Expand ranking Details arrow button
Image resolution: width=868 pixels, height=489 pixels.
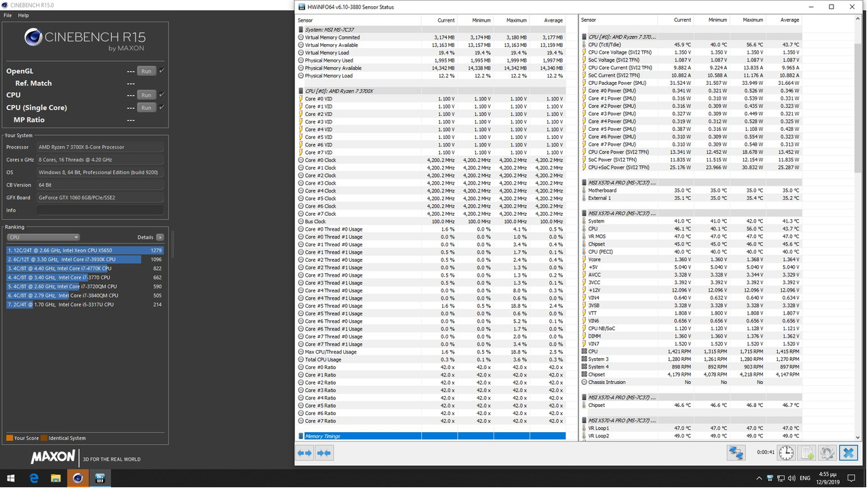pyautogui.click(x=160, y=237)
